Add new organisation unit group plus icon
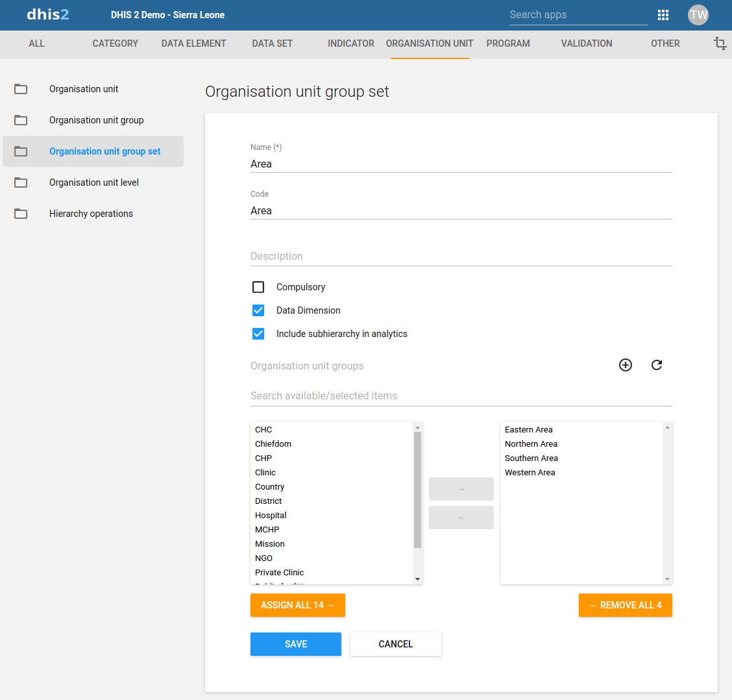This screenshot has width=732, height=700. (626, 365)
